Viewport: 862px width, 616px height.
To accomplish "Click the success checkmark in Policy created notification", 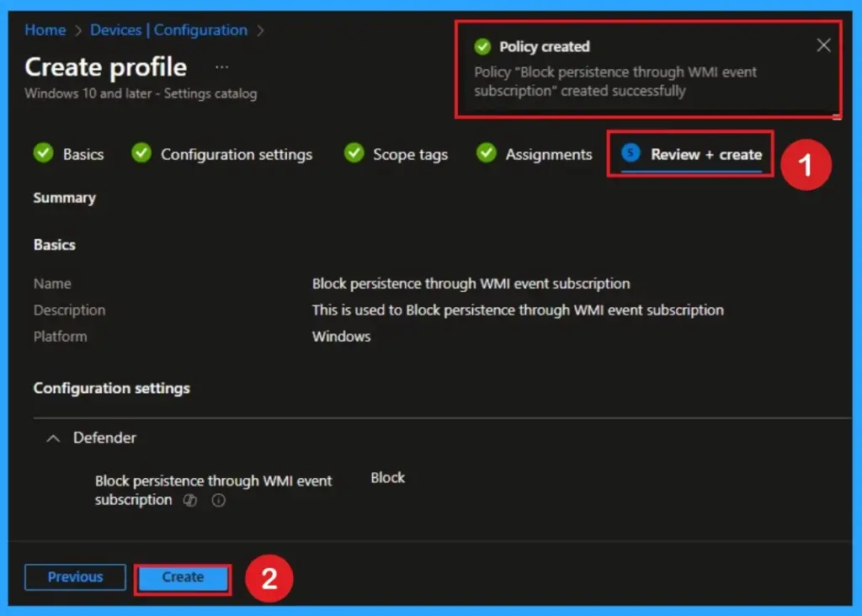I will [482, 46].
